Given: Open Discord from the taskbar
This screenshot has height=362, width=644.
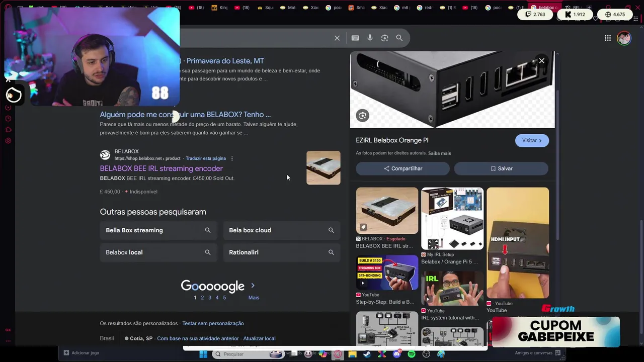Looking at the screenshot, I should point(397,354).
